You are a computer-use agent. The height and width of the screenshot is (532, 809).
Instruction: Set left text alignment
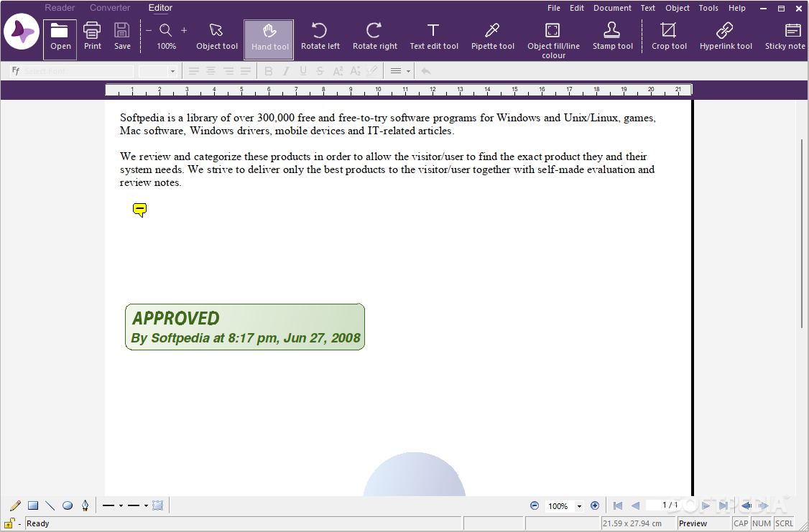193,71
